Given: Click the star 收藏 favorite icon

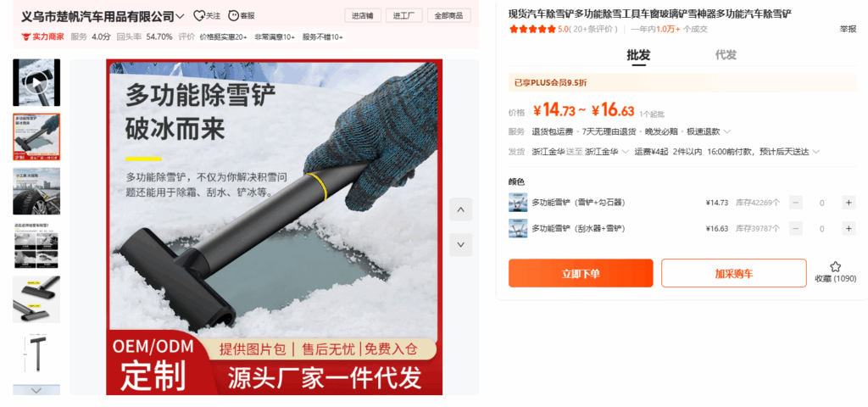Looking at the screenshot, I should click(835, 267).
